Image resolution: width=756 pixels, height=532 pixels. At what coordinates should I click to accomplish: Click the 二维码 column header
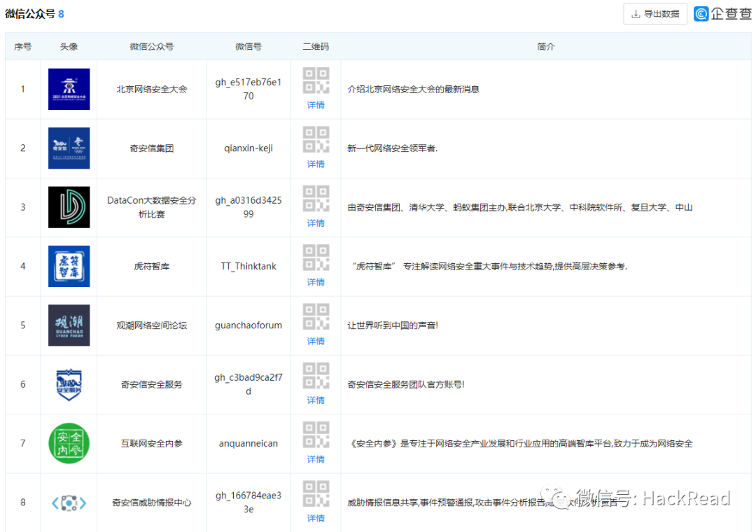pyautogui.click(x=316, y=47)
